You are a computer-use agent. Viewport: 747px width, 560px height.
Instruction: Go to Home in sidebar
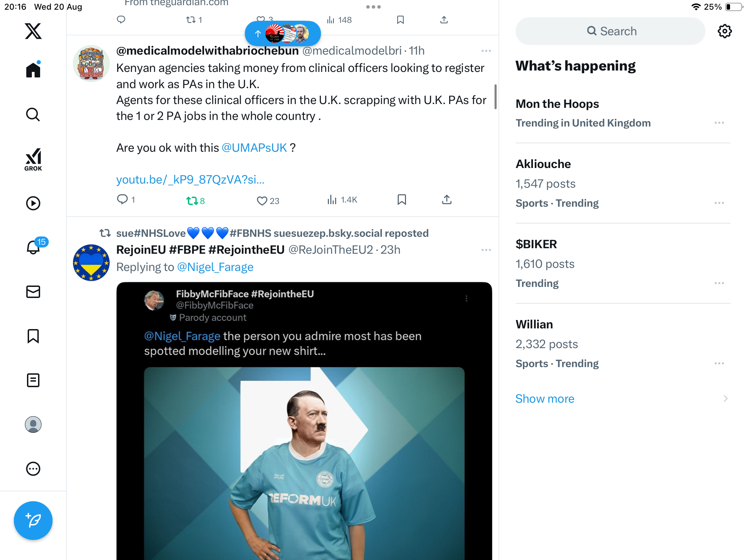click(x=33, y=70)
